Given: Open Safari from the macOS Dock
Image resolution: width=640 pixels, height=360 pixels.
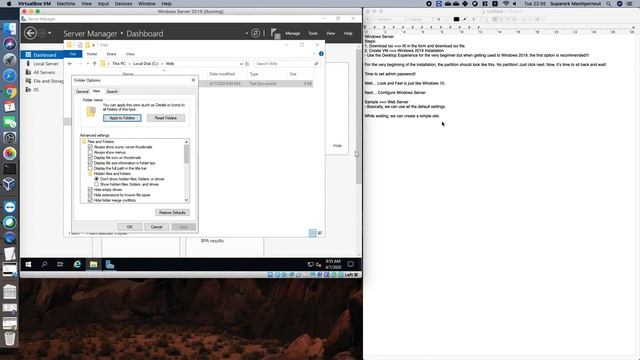Looking at the screenshot, I should (10, 76).
